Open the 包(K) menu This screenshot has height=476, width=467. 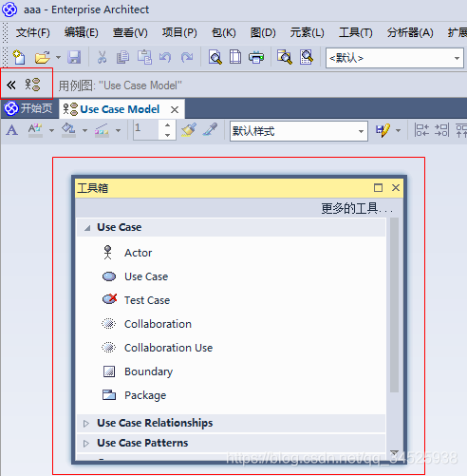(224, 32)
